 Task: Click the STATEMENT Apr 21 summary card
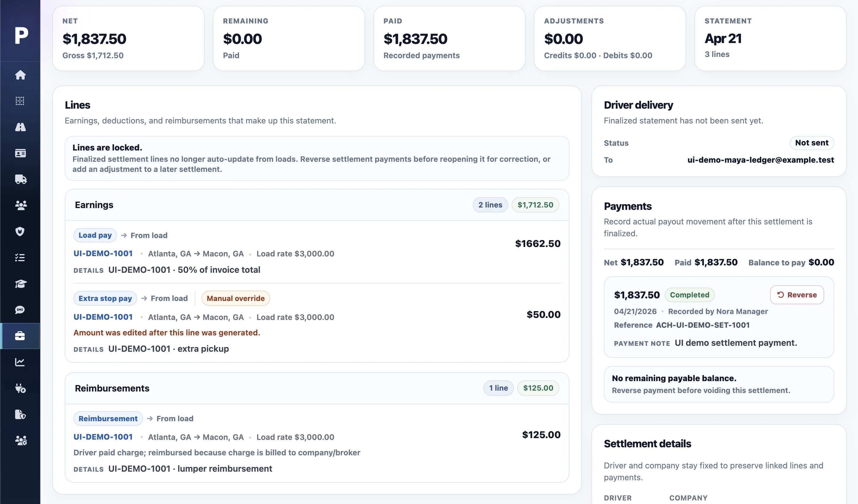click(x=770, y=39)
